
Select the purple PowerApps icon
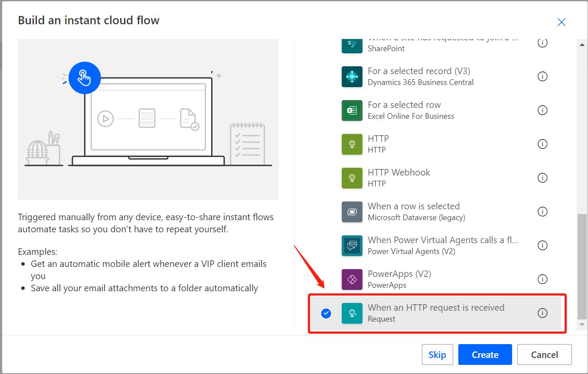(352, 279)
